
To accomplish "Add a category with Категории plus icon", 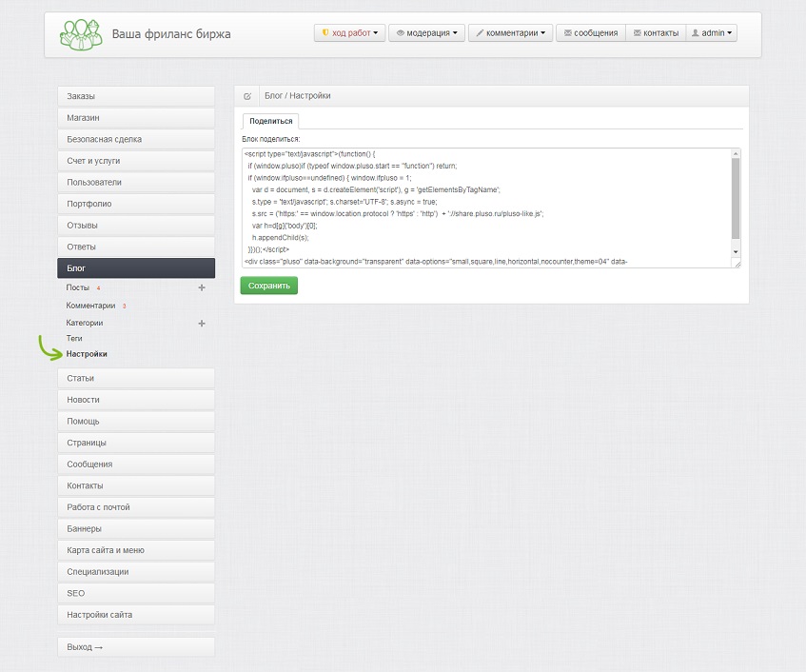I will tap(202, 324).
